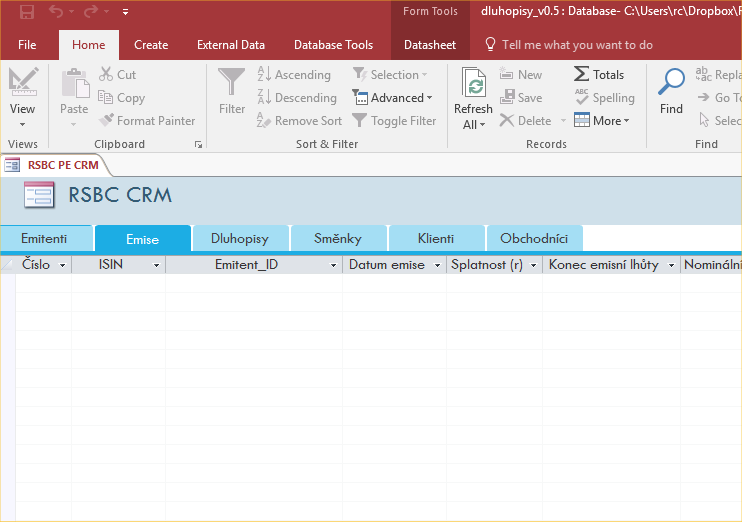The width and height of the screenshot is (742, 522).
Task: Select the Emise tab
Action: (x=142, y=239)
